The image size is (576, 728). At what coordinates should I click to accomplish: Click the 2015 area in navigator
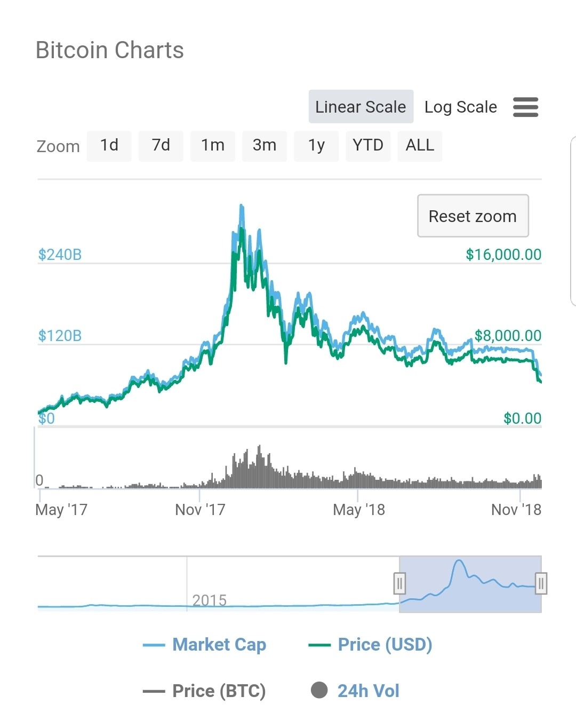coord(209,600)
